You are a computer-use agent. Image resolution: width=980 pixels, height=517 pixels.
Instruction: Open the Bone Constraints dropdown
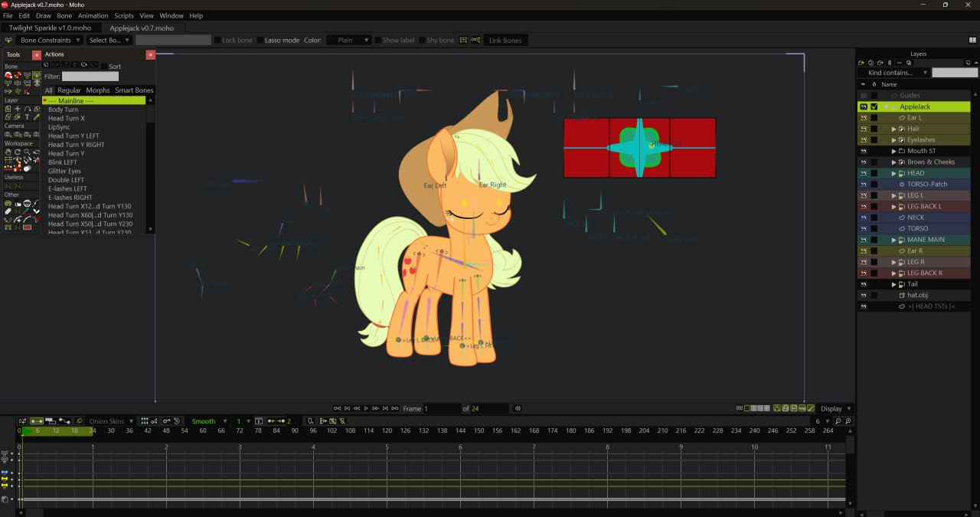pyautogui.click(x=50, y=41)
